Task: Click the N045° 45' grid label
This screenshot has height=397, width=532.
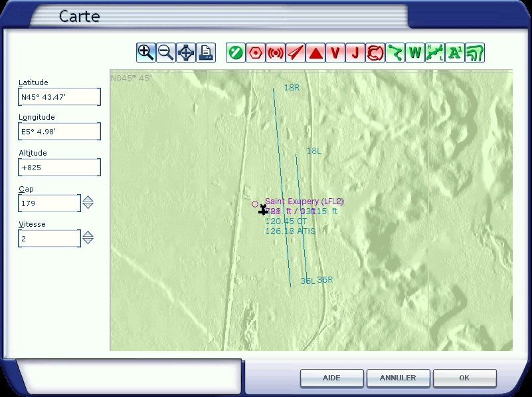Action: 131,78
